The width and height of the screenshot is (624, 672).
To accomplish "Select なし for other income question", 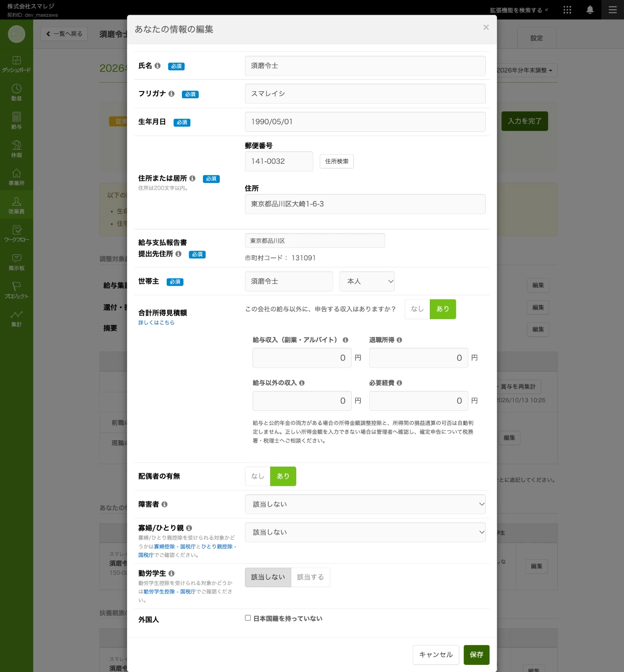I will (417, 309).
